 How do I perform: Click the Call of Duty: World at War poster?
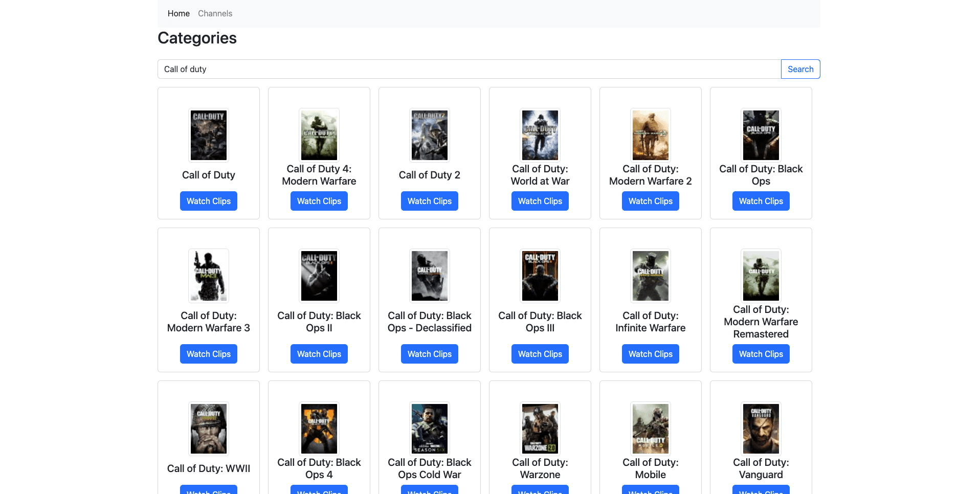point(540,134)
